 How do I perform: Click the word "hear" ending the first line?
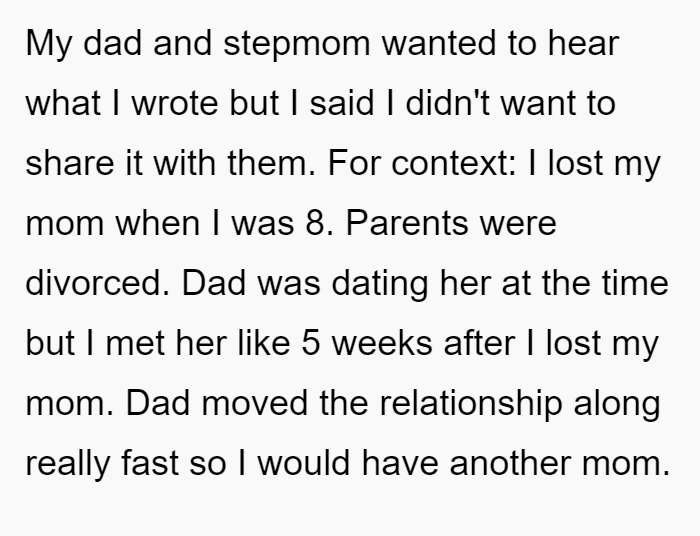click(x=583, y=43)
